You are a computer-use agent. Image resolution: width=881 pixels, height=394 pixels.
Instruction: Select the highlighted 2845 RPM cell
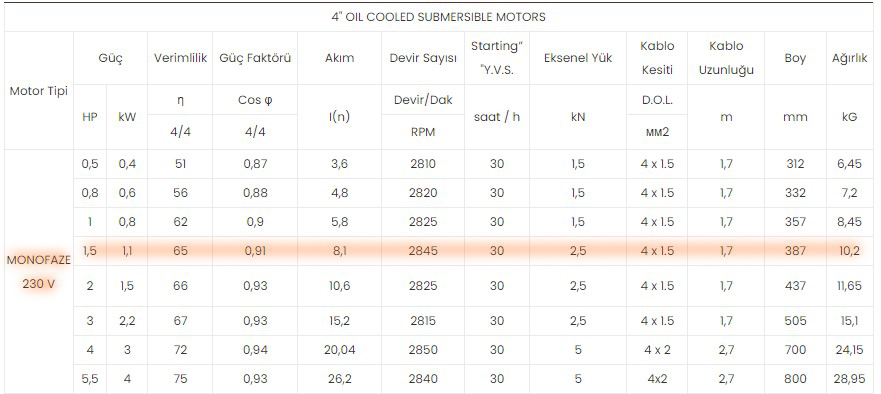pos(423,251)
